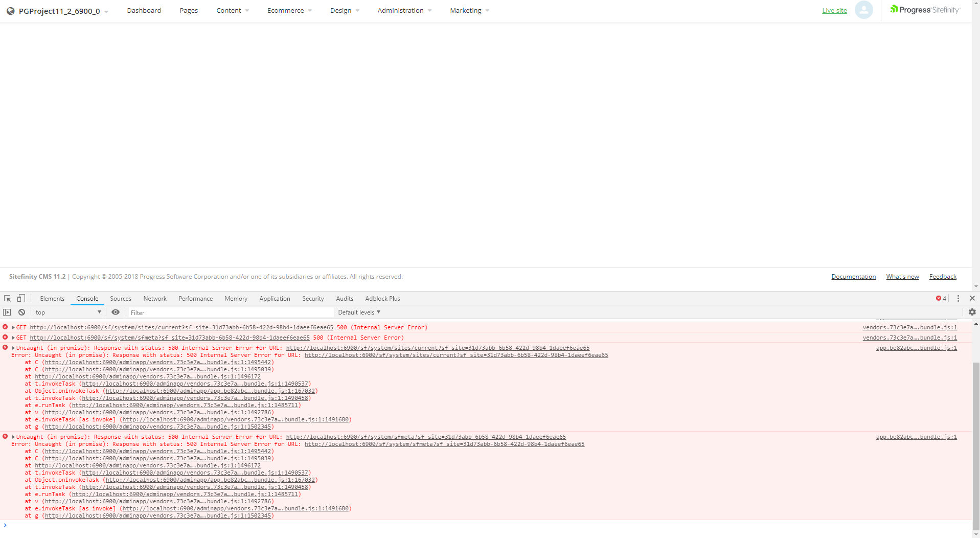
Task: Toggle the DevTools device toolbar icon
Action: 21,298
